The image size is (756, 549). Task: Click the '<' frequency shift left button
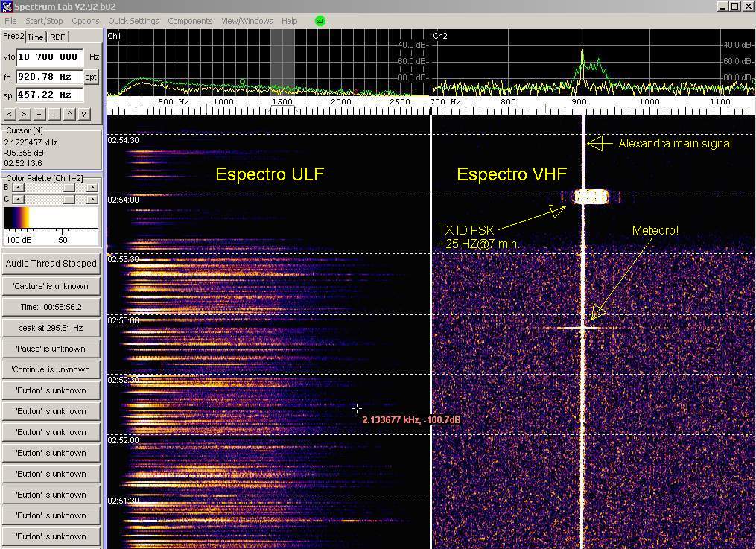[x=9, y=114]
